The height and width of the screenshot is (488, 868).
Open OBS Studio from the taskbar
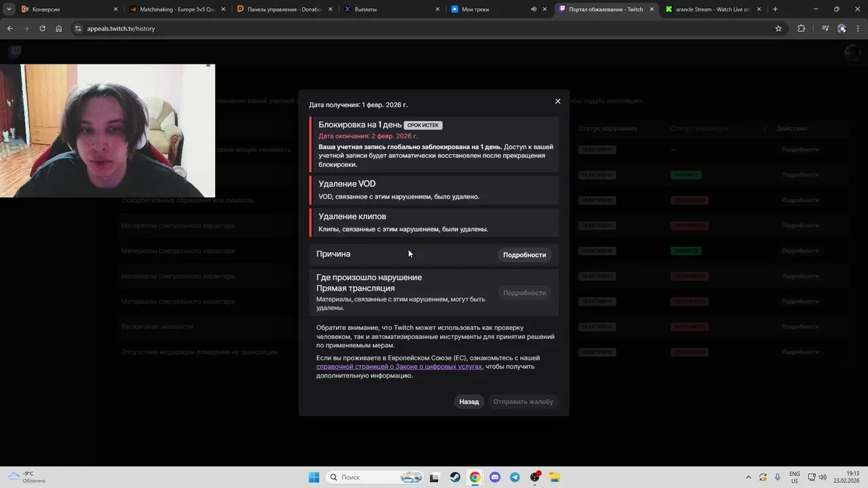coord(535,477)
